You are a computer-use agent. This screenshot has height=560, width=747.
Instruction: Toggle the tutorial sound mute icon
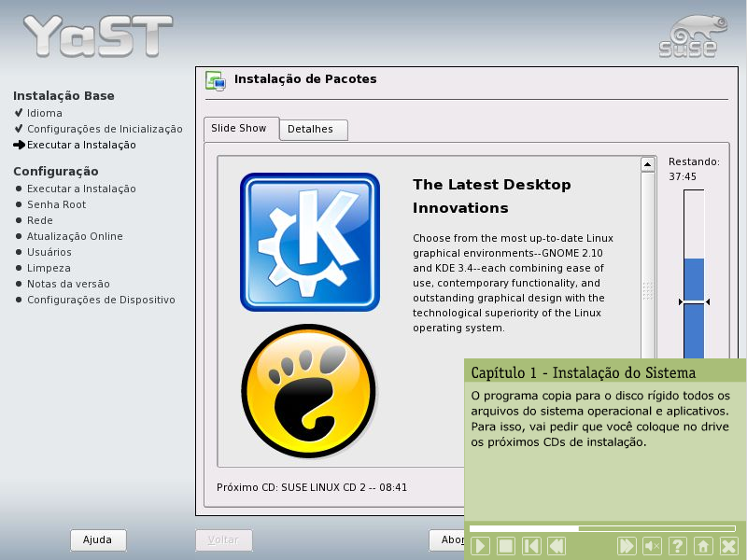pos(653,546)
